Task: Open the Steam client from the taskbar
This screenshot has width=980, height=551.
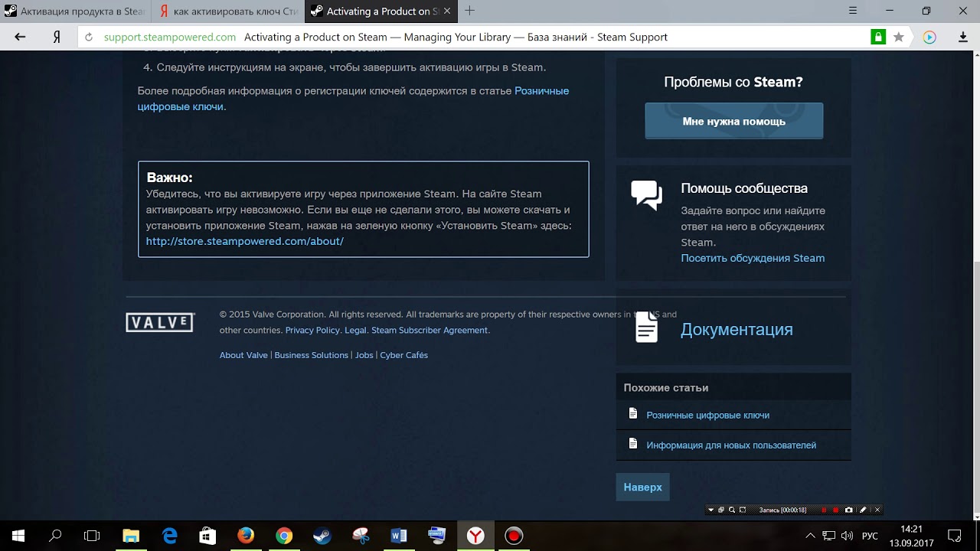Action: tap(322, 536)
